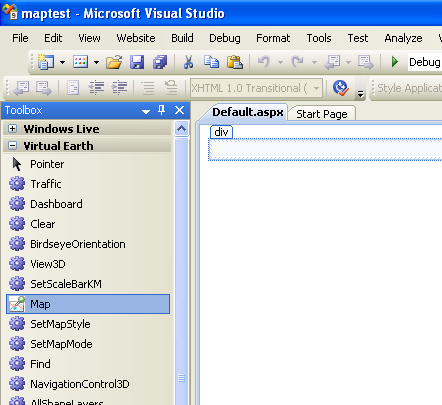Click the Decrease Indent icon
The height and width of the screenshot is (405, 442).
(96, 88)
